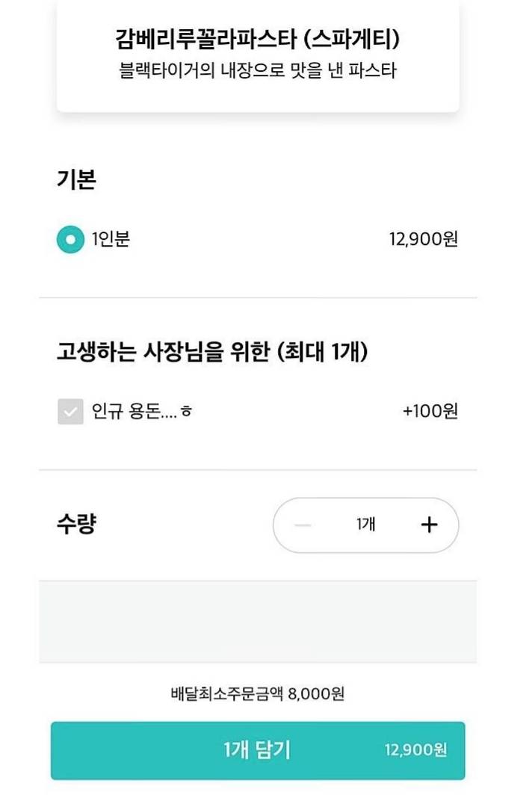Click the 기본 section header
The height and width of the screenshot is (801, 532).
pos(76,180)
